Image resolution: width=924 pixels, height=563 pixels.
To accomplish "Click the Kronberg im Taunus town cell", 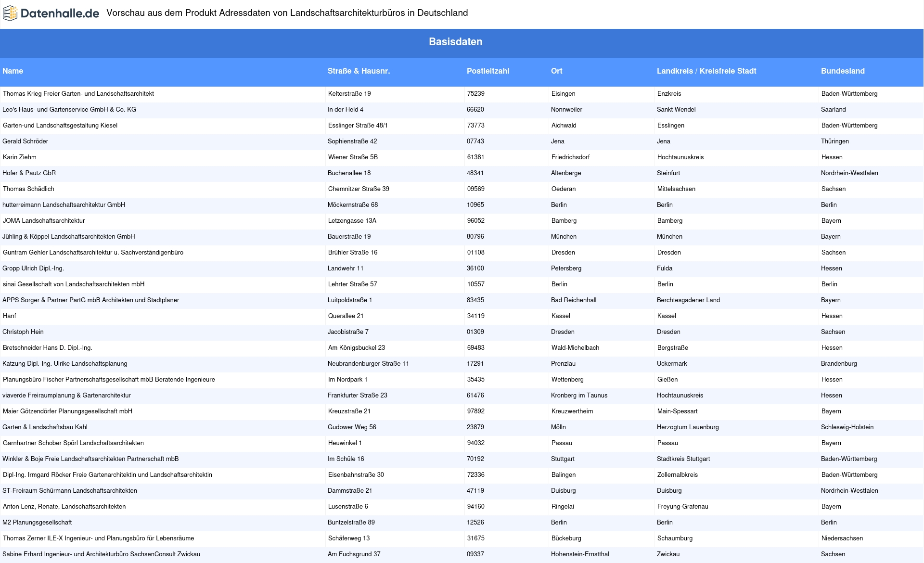I will coord(579,396).
